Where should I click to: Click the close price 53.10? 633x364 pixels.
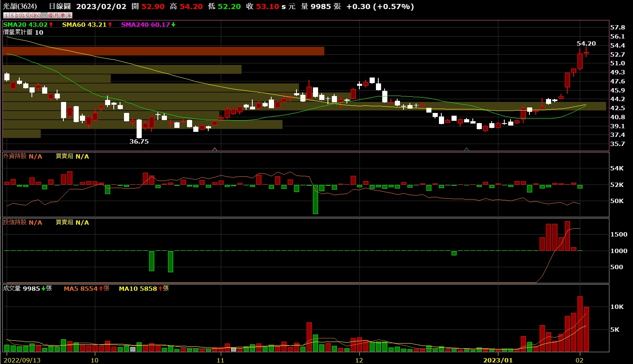pos(267,7)
